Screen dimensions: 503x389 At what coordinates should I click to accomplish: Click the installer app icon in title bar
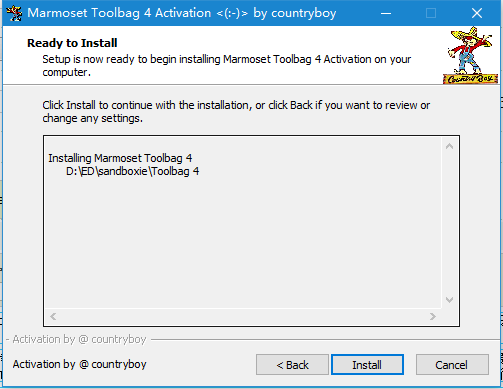click(14, 13)
